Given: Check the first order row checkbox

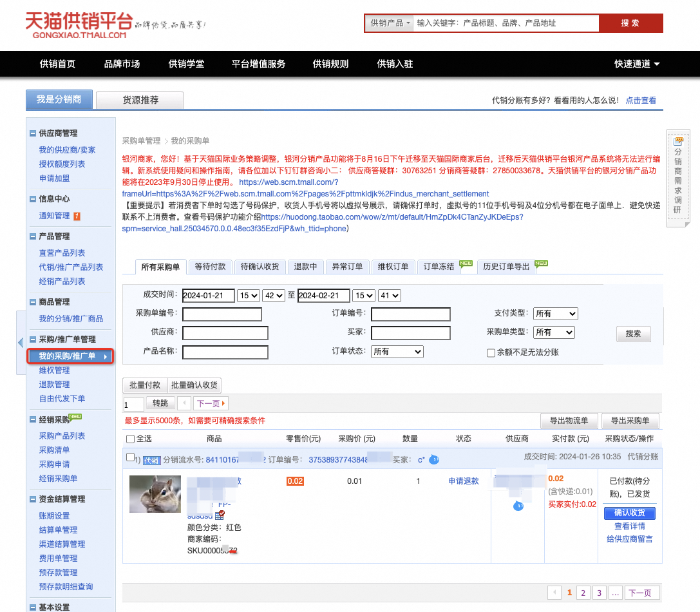Looking at the screenshot, I should point(130,457).
